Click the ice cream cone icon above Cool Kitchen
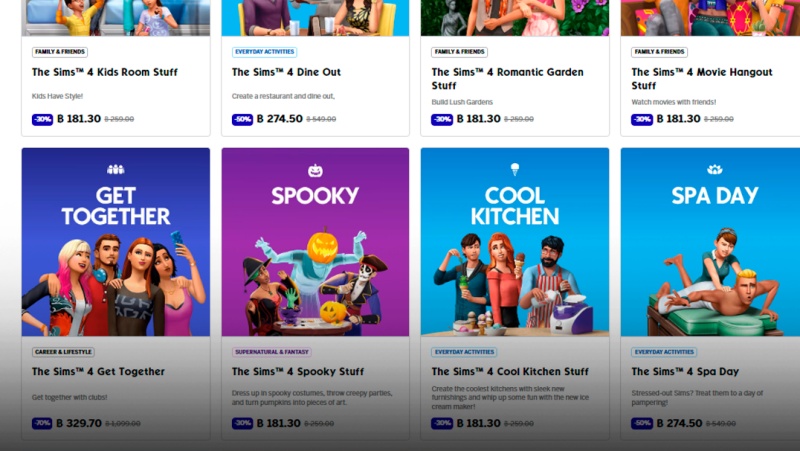Viewport: 800px width, 451px height. [x=515, y=170]
